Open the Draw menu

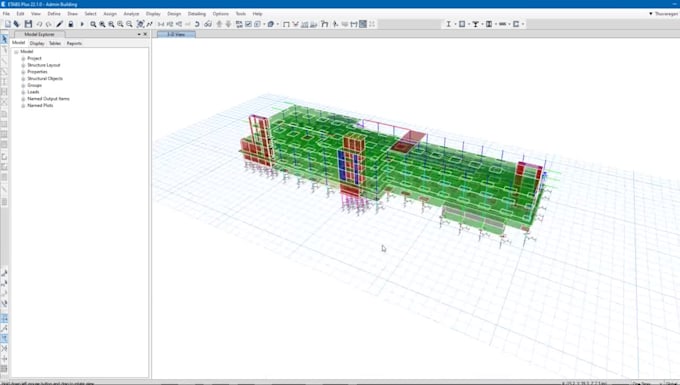(x=72, y=14)
